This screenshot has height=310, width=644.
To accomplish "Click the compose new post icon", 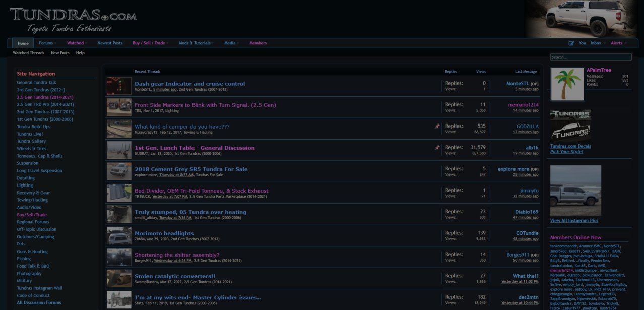I will (x=571, y=43).
